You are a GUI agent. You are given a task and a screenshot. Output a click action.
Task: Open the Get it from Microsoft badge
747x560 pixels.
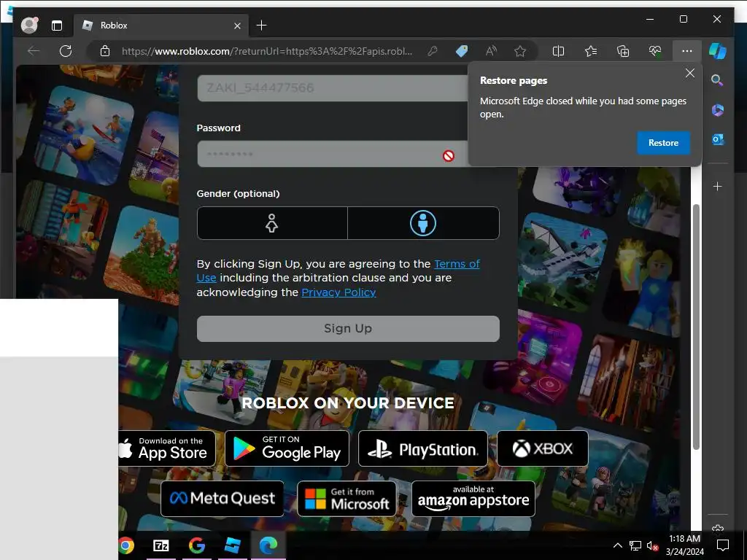tap(347, 499)
